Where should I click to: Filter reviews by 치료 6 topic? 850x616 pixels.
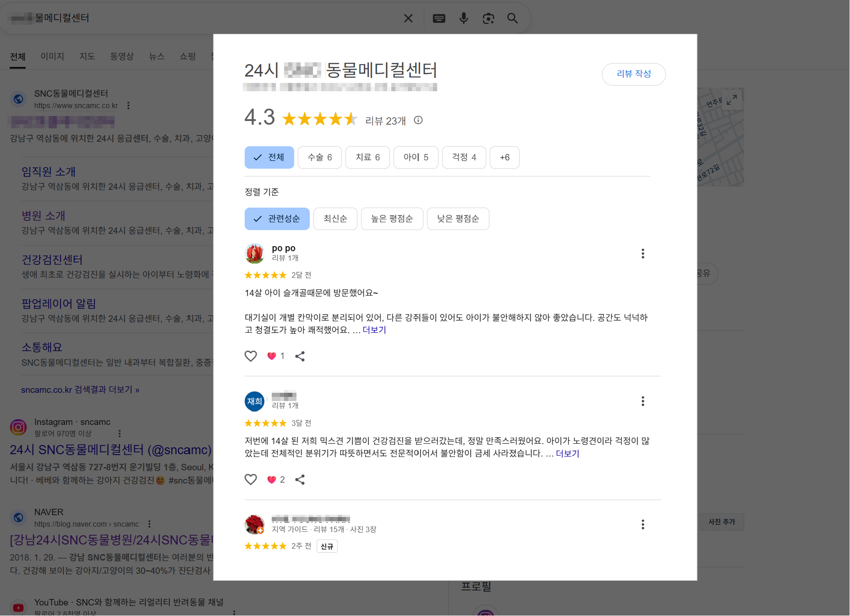coord(367,158)
